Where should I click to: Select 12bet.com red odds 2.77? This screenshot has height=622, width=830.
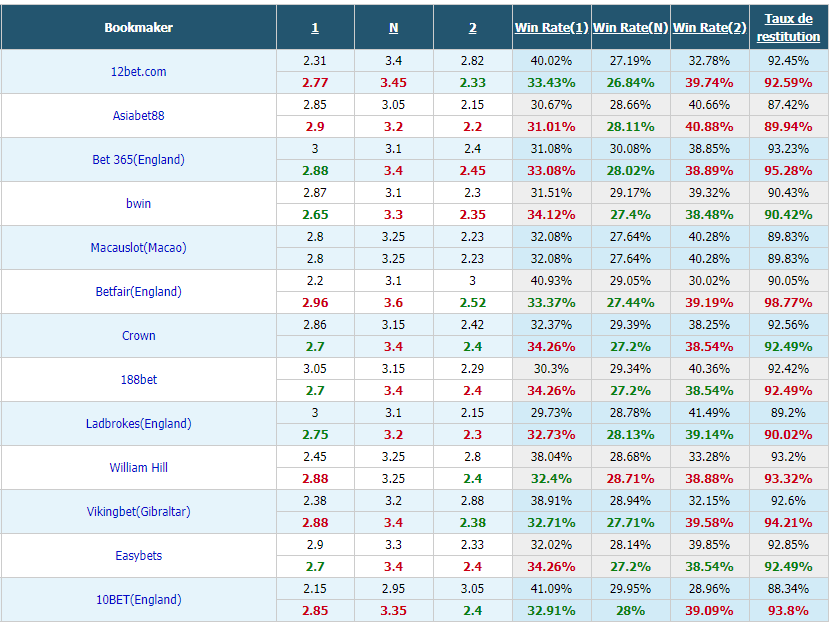(315, 83)
